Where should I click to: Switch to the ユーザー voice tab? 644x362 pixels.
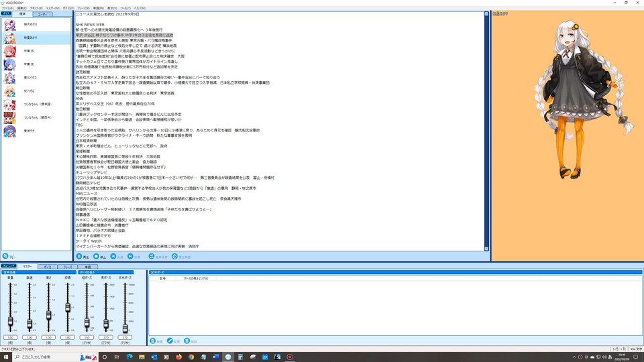42,14
